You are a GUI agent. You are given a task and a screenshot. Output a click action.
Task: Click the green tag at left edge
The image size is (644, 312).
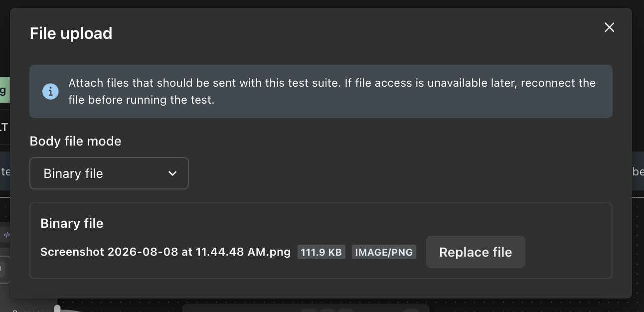(4, 90)
